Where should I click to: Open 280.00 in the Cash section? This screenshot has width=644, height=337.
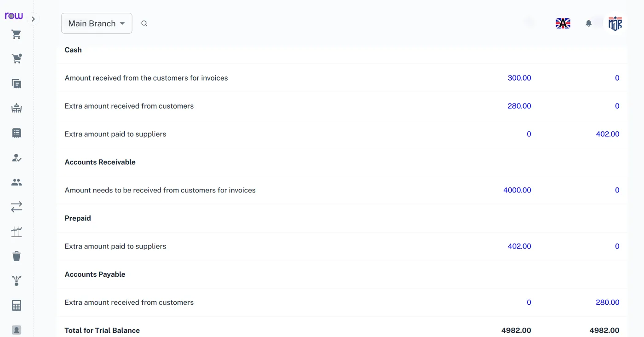coord(519,106)
